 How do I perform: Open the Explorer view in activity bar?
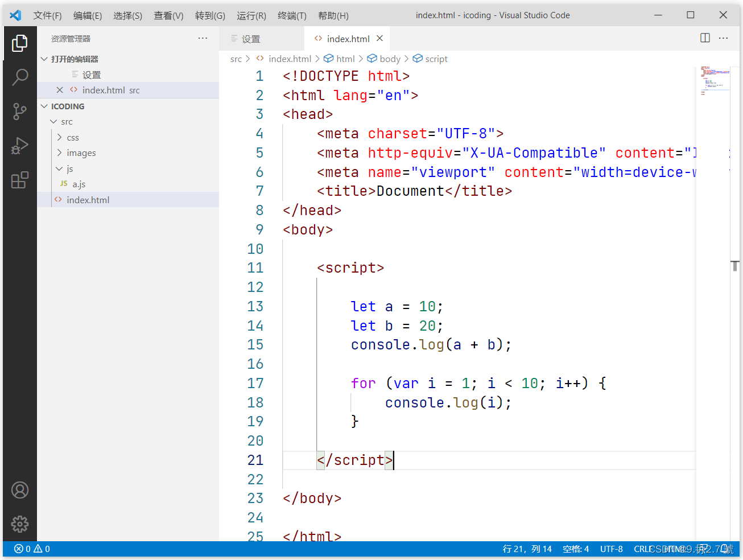click(x=20, y=43)
